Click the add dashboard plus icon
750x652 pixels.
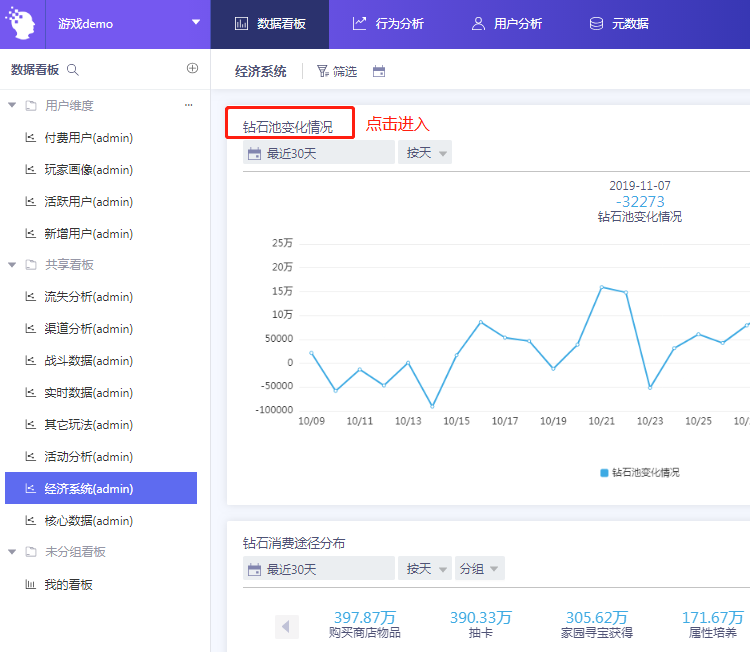coord(193,69)
